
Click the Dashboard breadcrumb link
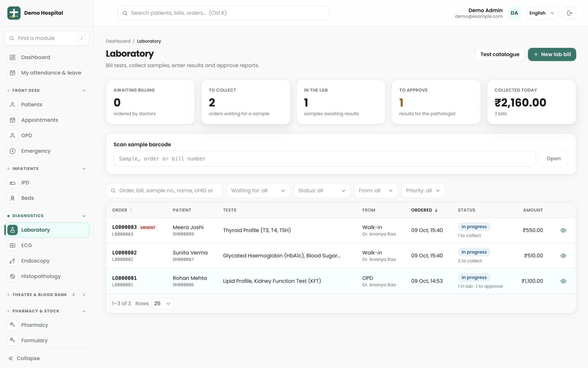coord(118,41)
